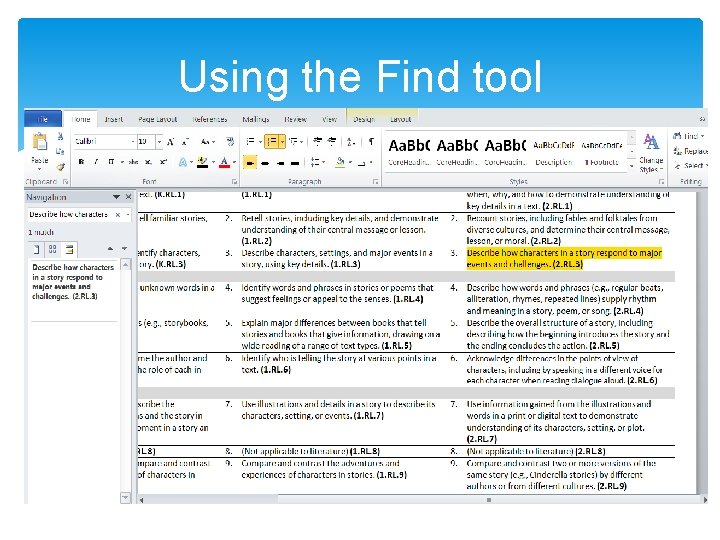Select the Format Painter brush
Viewport: 720px width, 540px height.
click(x=61, y=167)
